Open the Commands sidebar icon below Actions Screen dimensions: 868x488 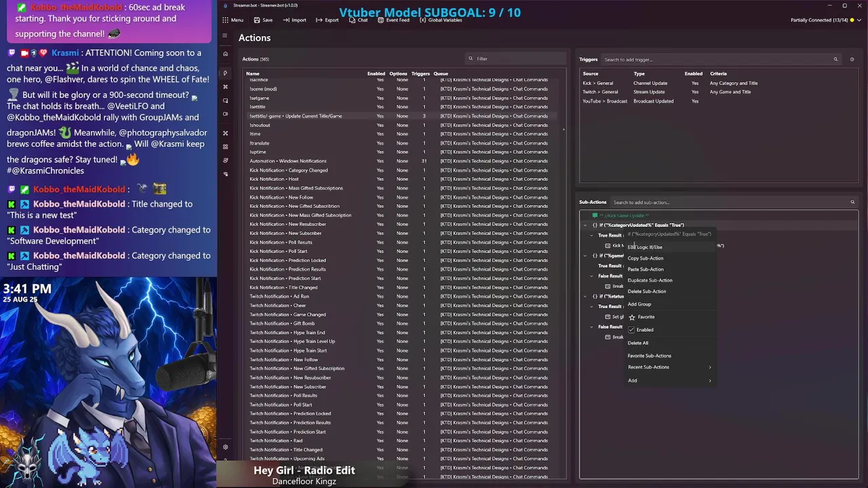(225, 87)
